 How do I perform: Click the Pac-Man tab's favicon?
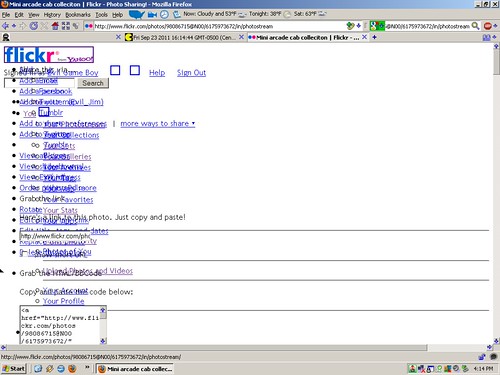coord(128,37)
